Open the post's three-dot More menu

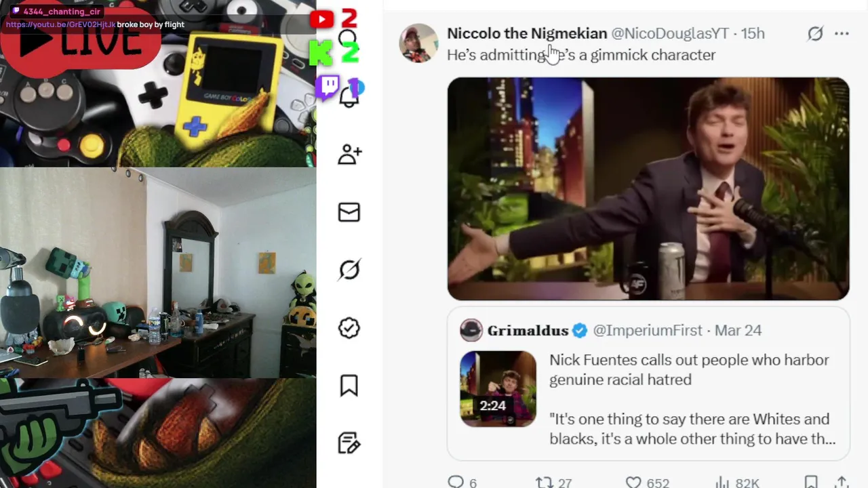842,34
